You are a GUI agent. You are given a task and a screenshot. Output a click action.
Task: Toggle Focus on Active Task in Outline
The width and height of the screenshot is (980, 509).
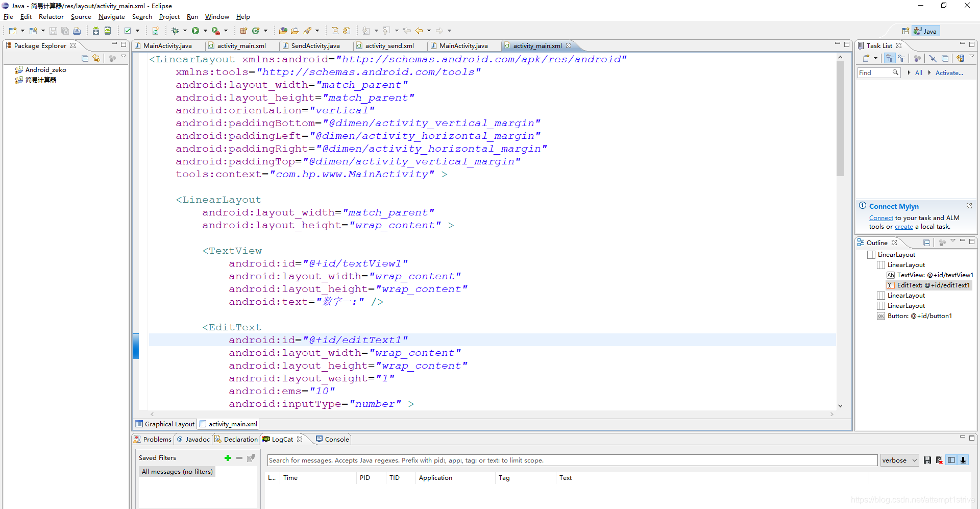tap(942, 243)
